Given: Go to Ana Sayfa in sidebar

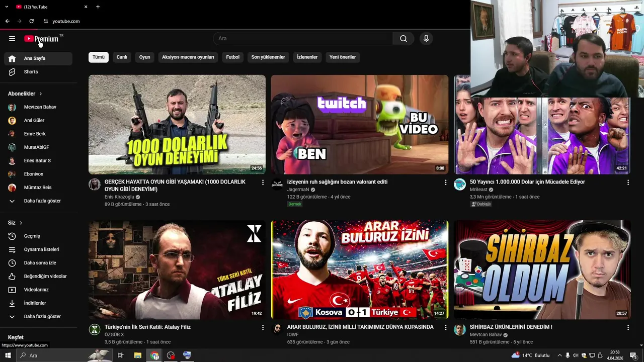Looking at the screenshot, I should click(x=38, y=58).
